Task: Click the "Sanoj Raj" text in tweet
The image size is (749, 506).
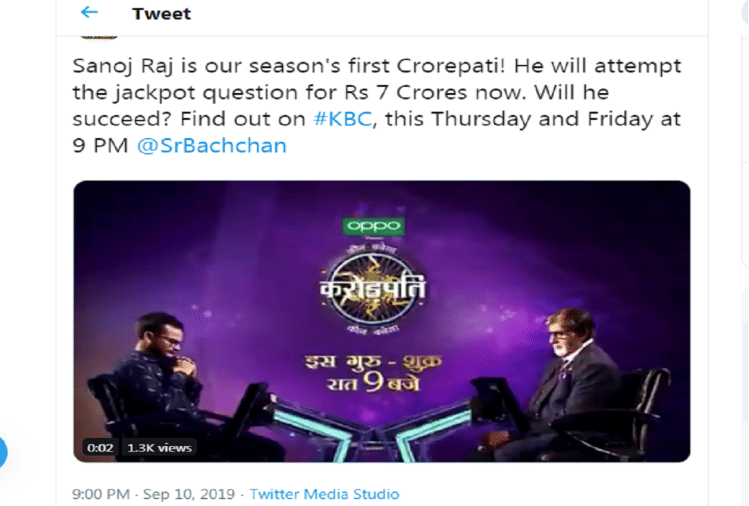Action: coord(122,66)
